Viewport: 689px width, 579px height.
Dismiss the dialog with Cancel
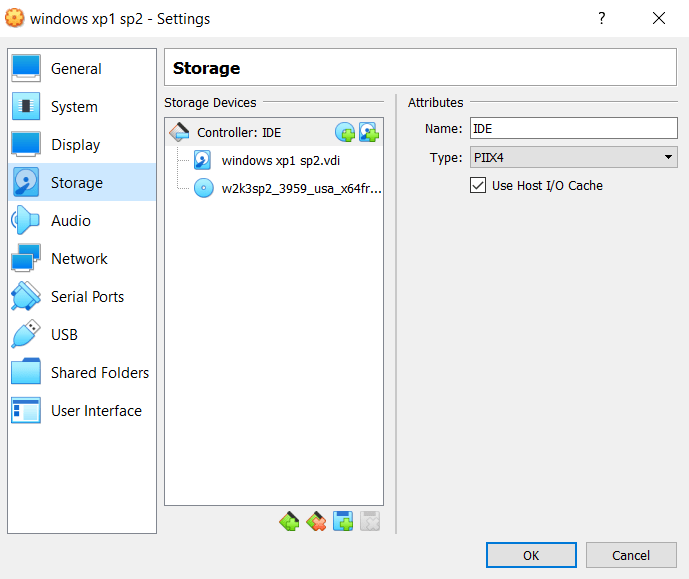pos(631,555)
